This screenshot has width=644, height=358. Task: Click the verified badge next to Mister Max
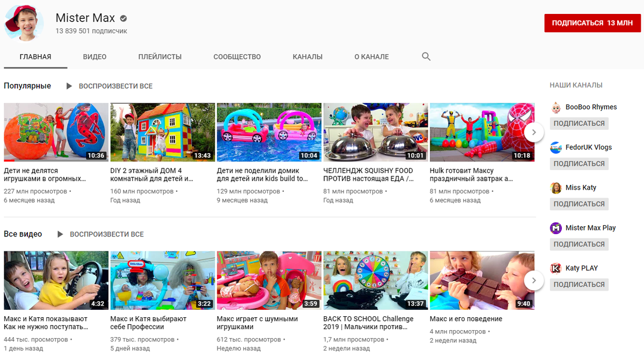123,18
